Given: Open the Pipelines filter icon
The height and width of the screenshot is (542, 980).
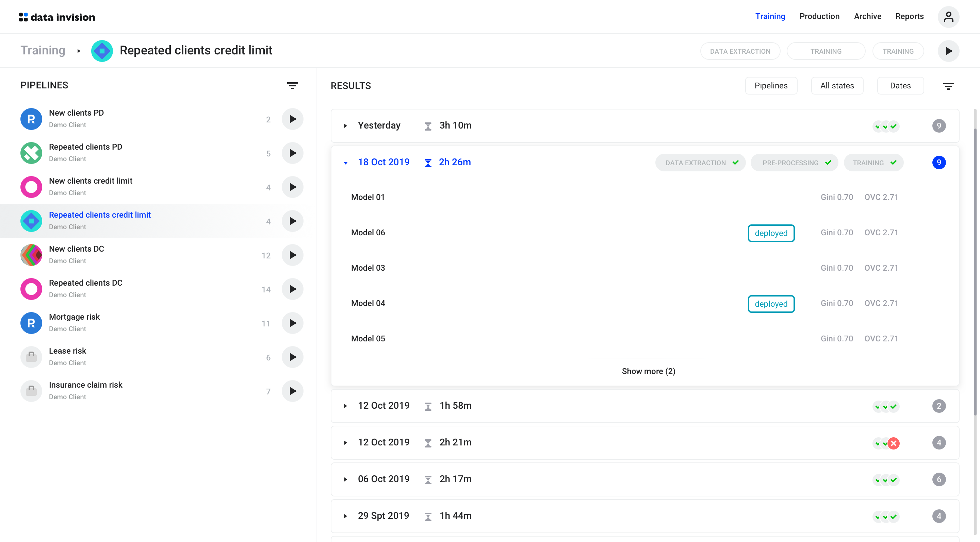Looking at the screenshot, I should (292, 86).
